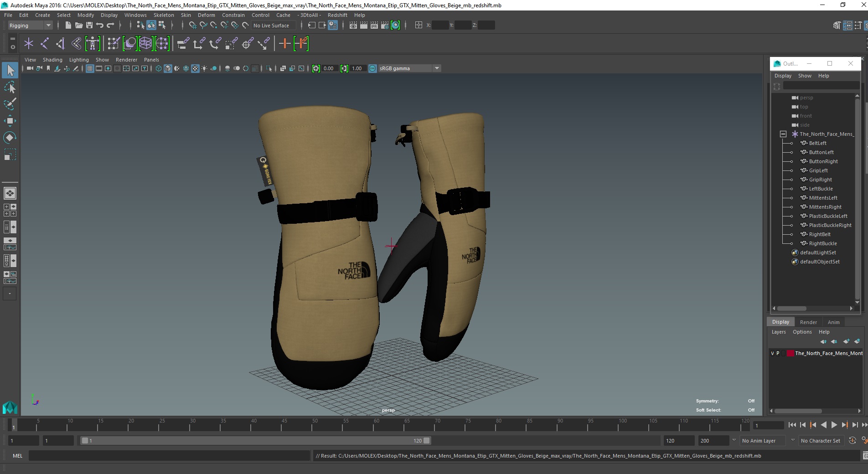Click the Outliner search field
The height and width of the screenshot is (474, 868).
click(x=821, y=86)
